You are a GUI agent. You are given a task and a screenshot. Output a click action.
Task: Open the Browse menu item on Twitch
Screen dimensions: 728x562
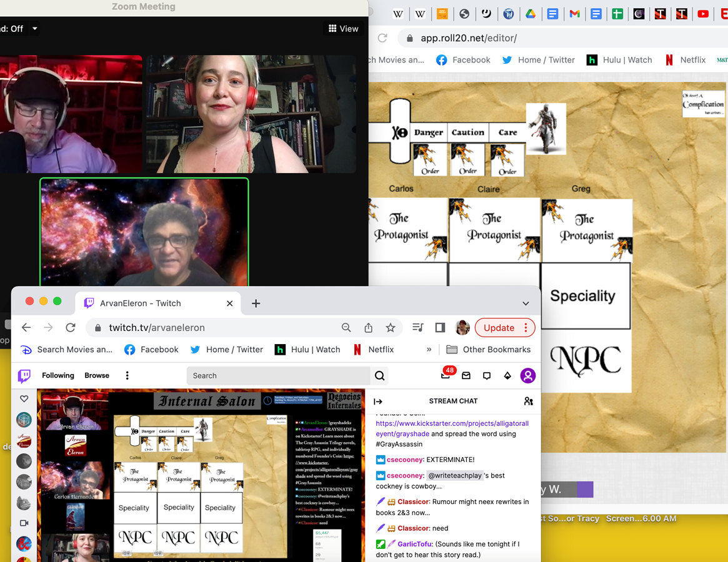pyautogui.click(x=97, y=375)
